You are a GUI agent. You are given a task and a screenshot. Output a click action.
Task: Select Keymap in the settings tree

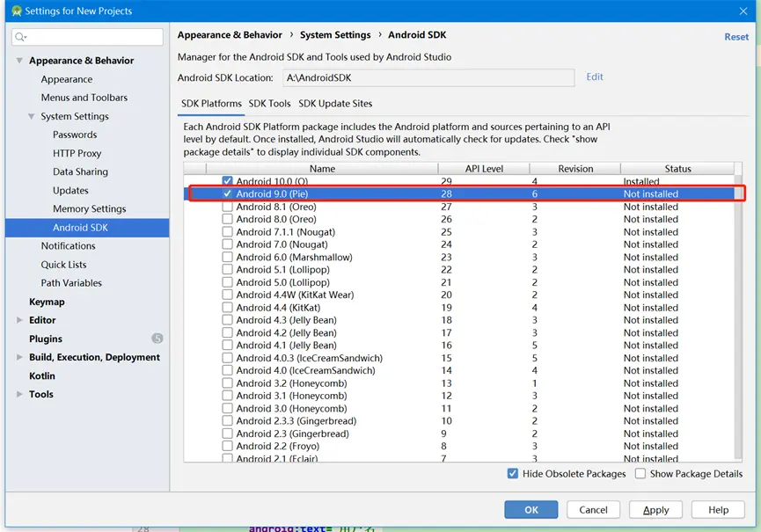[47, 302]
